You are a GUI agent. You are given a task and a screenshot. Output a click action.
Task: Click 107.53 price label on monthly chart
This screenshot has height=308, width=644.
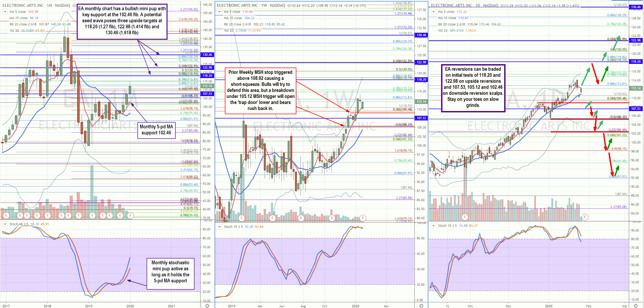tap(207, 94)
